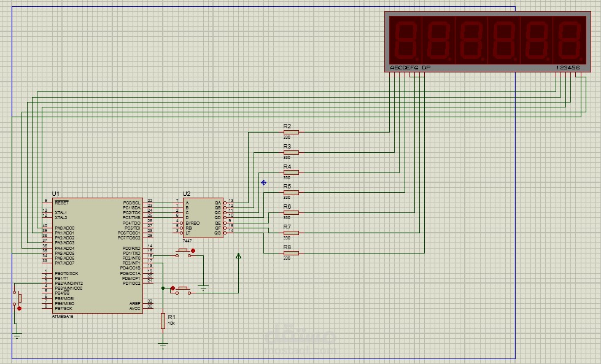Select the ATMEGA16 microcontroller U1

tap(98, 255)
